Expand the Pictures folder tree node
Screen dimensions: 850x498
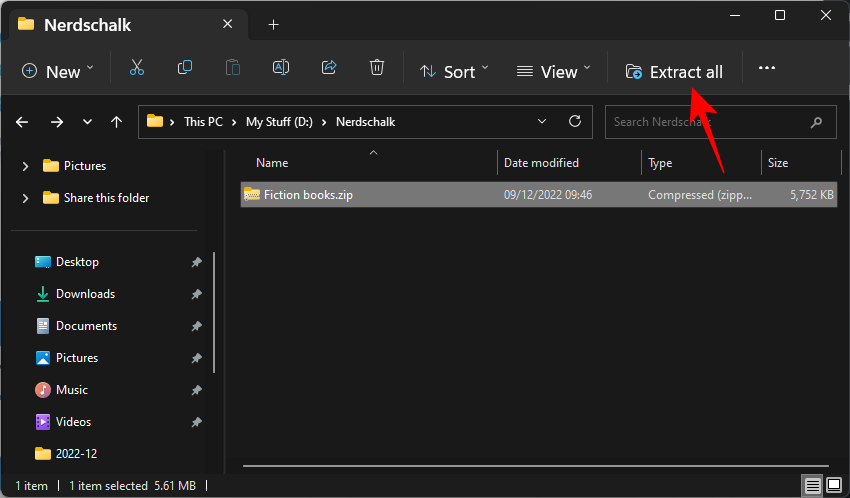(x=25, y=166)
